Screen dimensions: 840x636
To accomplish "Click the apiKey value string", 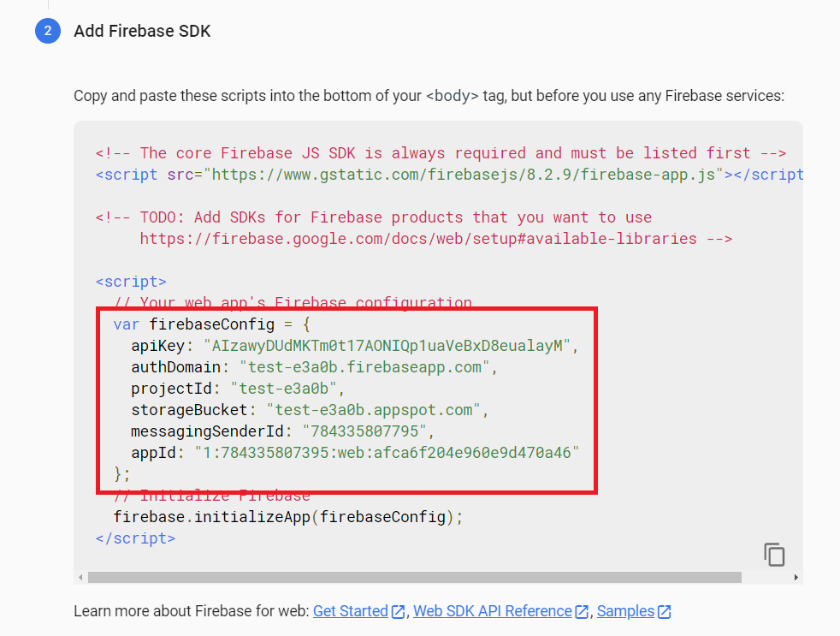I will click(387, 346).
